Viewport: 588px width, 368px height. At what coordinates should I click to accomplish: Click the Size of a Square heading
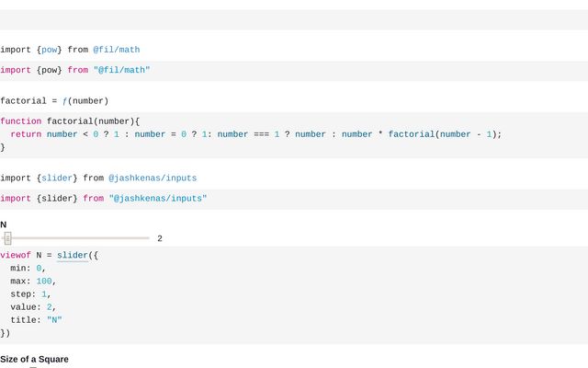34,359
